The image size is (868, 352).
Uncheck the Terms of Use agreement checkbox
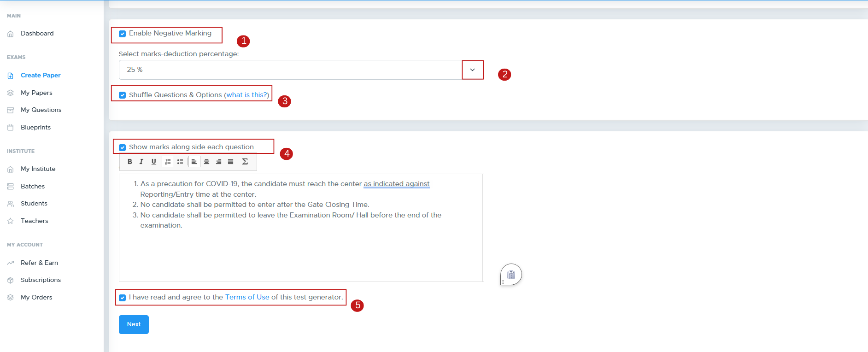(x=123, y=298)
